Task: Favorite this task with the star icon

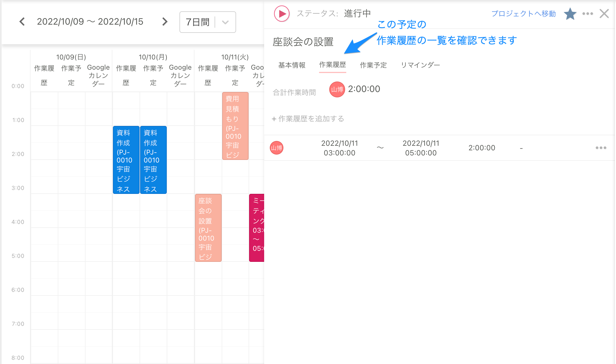Action: (570, 14)
